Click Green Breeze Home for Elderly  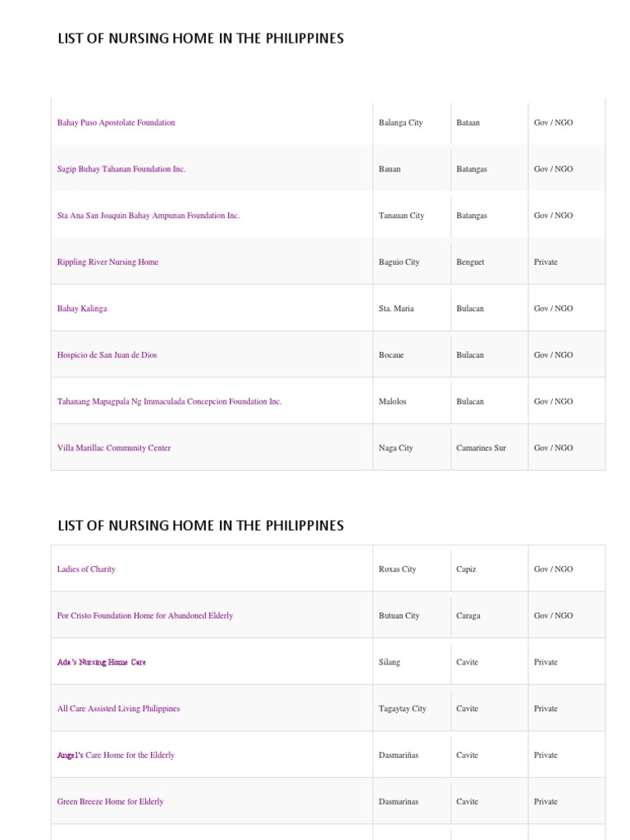[x=110, y=801]
